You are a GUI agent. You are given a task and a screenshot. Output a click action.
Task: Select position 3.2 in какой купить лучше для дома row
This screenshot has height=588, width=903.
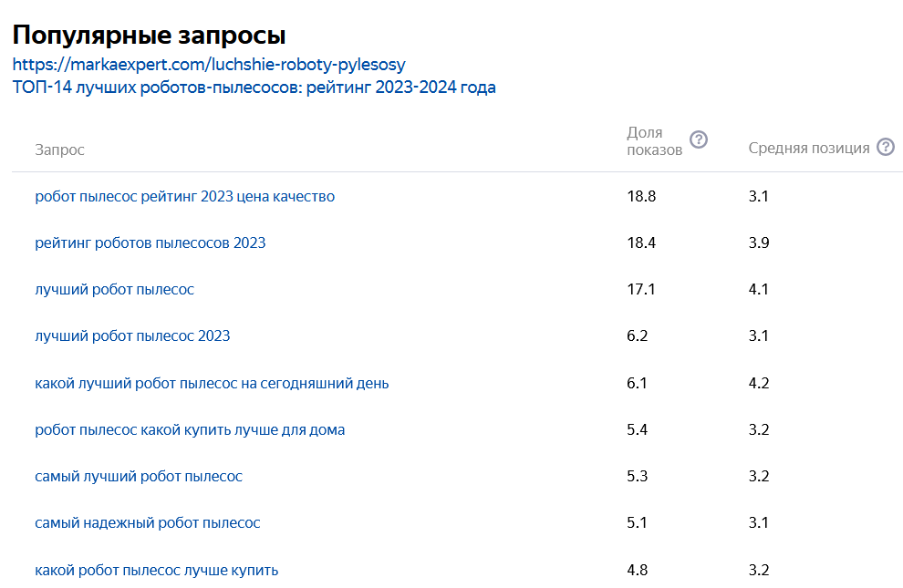point(759,429)
